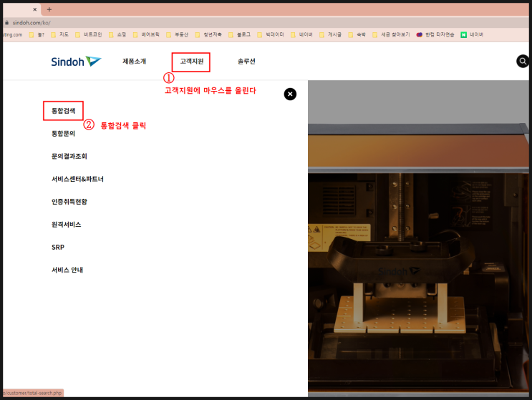This screenshot has height=400, width=532.
Task: Select 서비스센터&파트너 menu entry
Action: tap(78, 179)
